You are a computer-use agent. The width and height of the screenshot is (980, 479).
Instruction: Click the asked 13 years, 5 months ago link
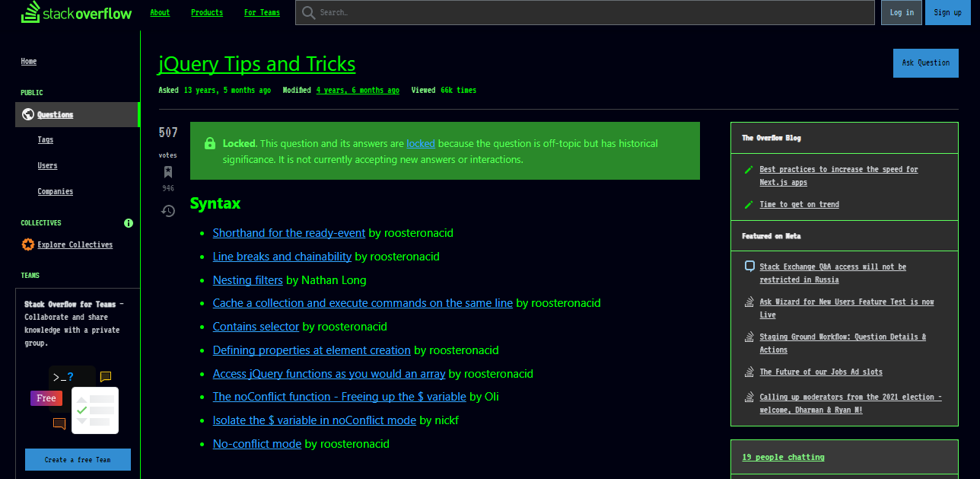pyautogui.click(x=228, y=90)
